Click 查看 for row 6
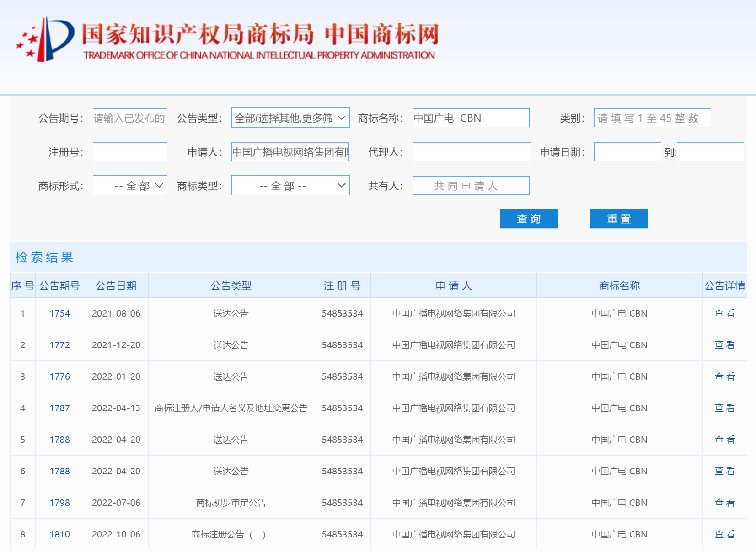This screenshot has height=553, width=756. point(724,471)
